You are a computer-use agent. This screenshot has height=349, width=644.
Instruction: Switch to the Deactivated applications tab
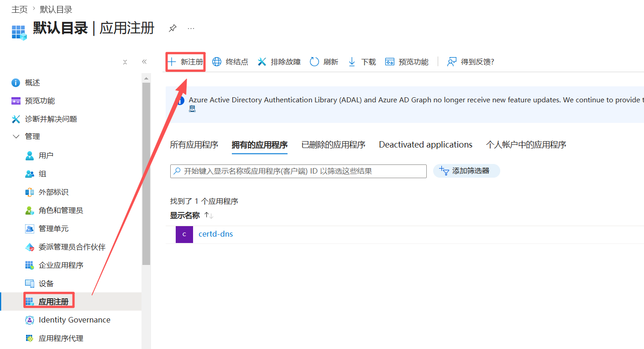[425, 145]
